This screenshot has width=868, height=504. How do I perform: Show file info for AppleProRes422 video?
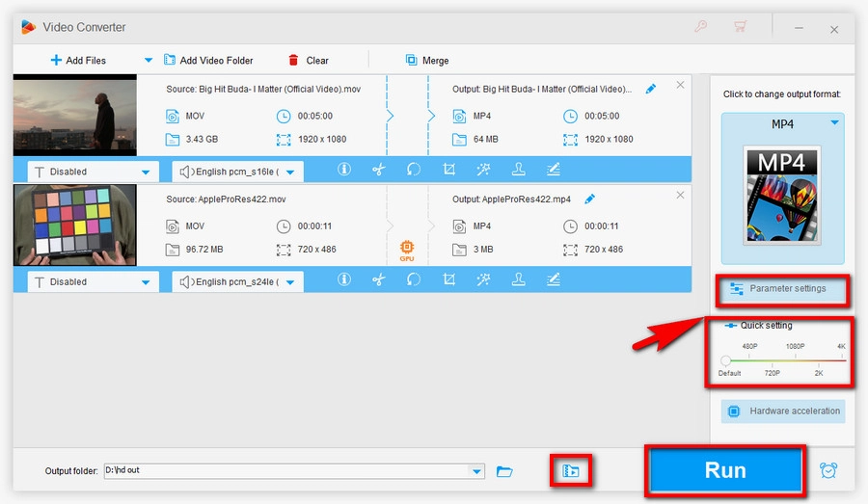coord(344,279)
